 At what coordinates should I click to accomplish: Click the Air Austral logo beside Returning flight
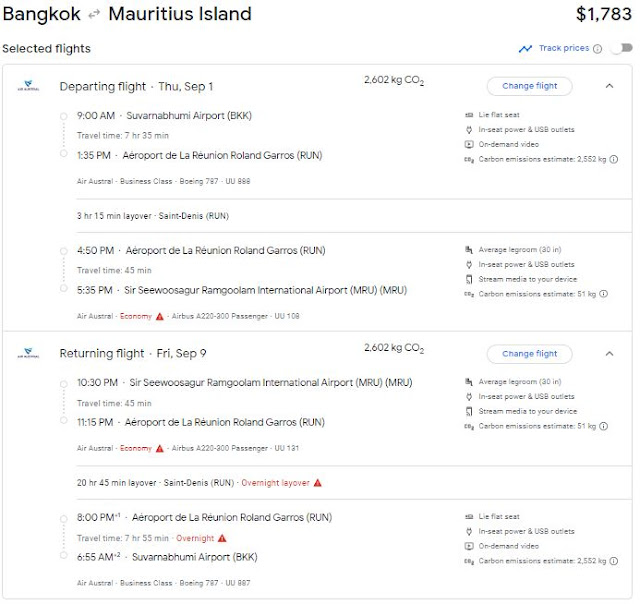(x=28, y=353)
